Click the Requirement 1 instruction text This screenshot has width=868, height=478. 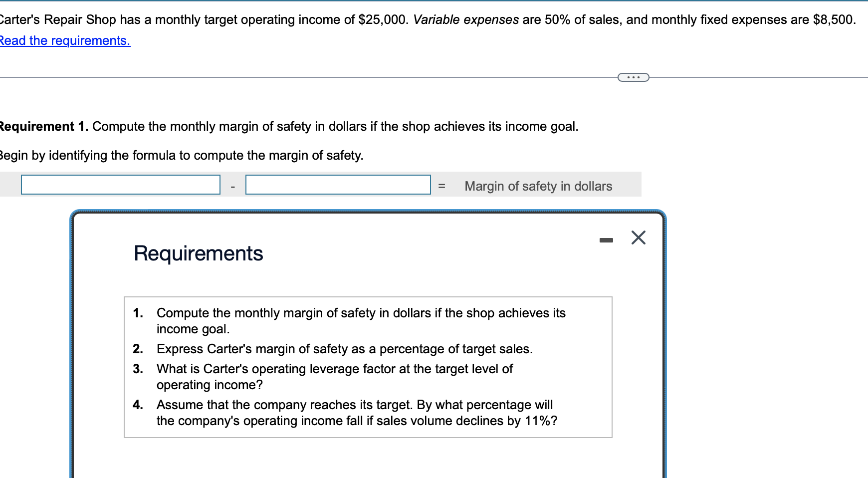289,126
